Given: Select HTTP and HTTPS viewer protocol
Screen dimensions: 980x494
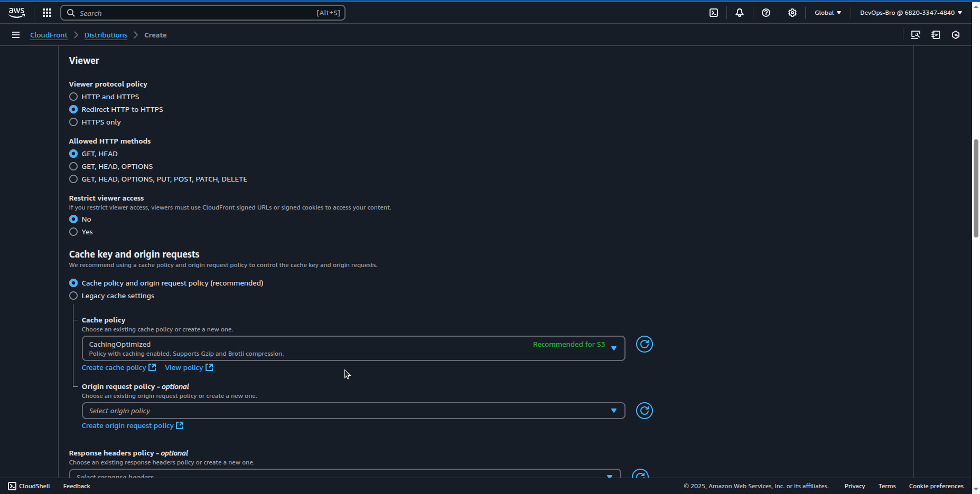Looking at the screenshot, I should coord(73,97).
